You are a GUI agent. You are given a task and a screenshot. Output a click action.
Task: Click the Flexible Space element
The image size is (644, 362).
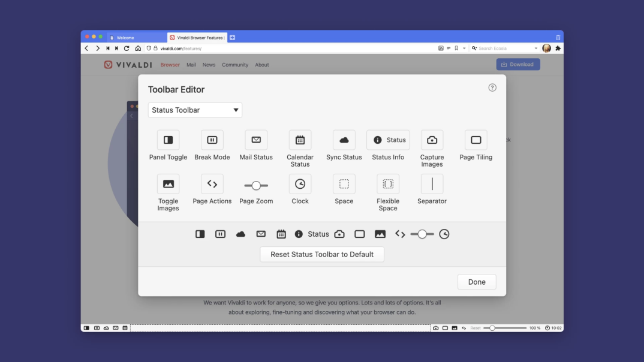point(387,183)
